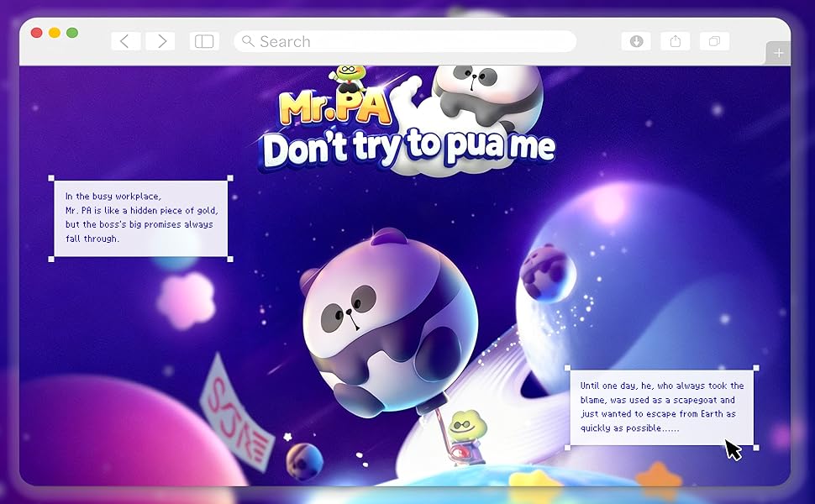Click line "just wanted to escape from Earth as"
The height and width of the screenshot is (504, 815).
[x=658, y=414]
